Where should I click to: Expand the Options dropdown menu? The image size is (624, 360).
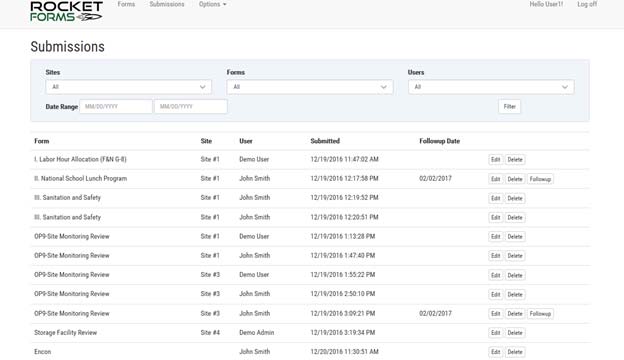coord(213,4)
